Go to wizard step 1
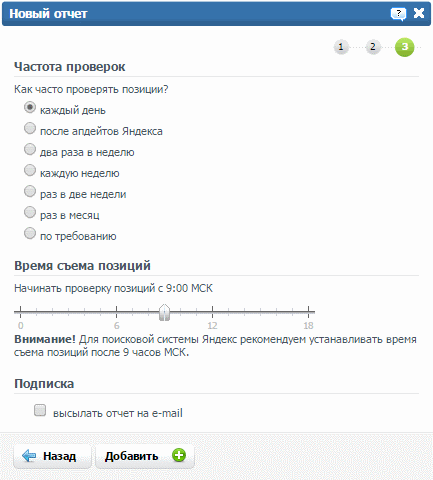 [341, 47]
